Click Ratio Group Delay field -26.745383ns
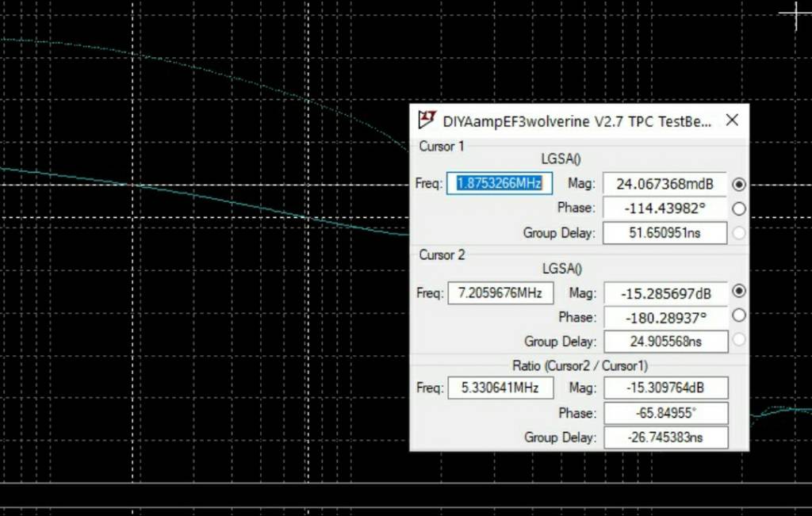The height and width of the screenshot is (516, 812). click(x=666, y=438)
